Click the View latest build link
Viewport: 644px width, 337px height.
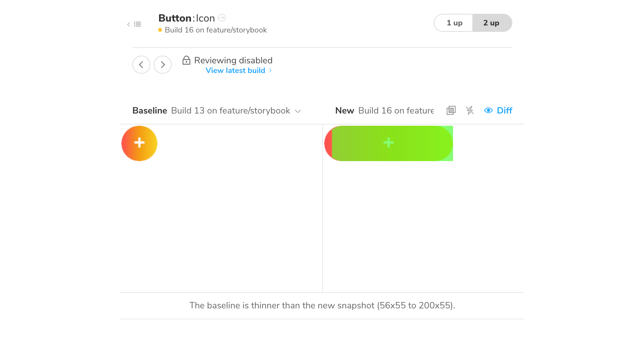pos(235,70)
